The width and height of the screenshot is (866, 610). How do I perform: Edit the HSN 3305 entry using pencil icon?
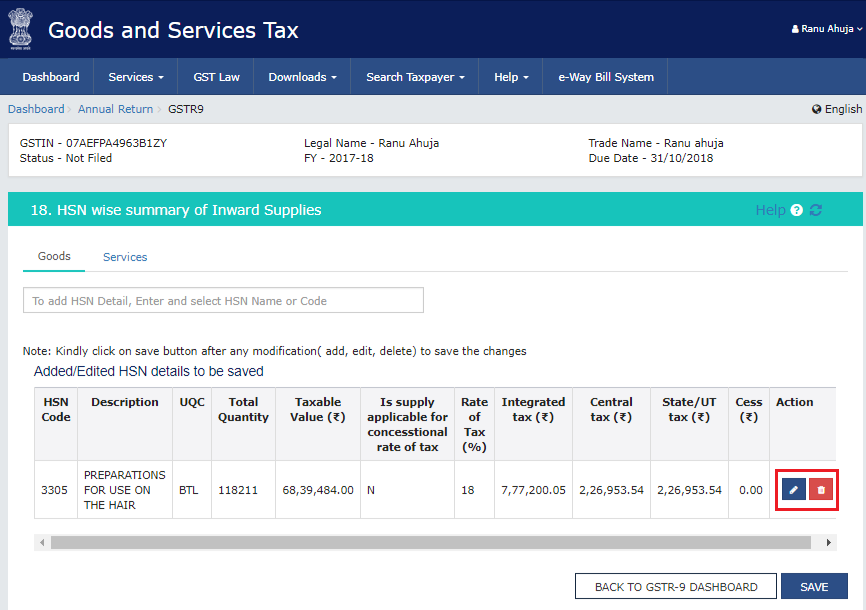[x=792, y=489]
